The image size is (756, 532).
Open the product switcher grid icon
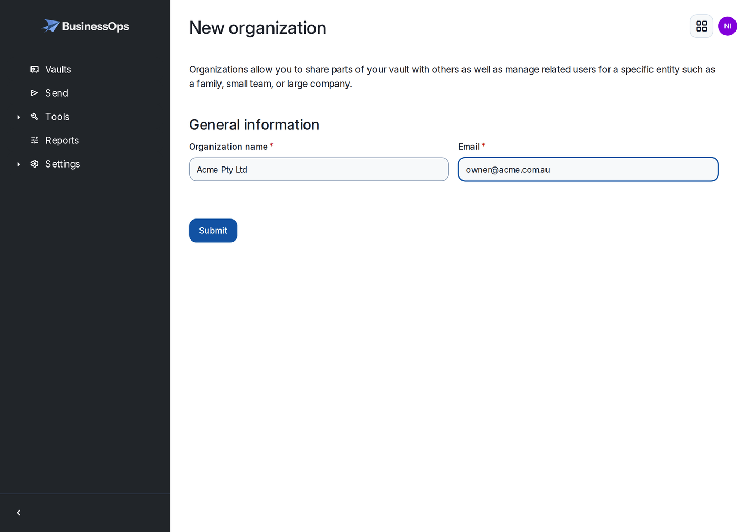701,26
